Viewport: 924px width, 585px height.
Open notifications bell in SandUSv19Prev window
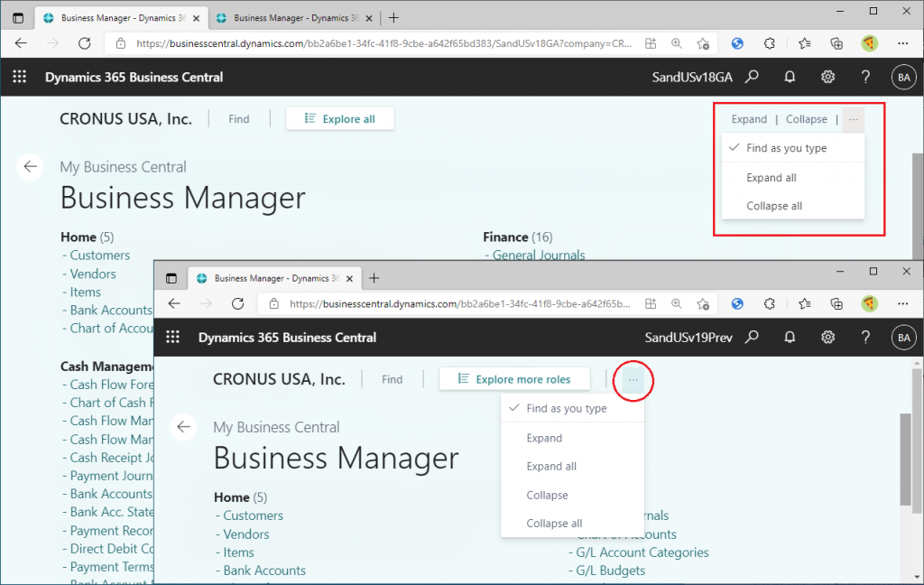click(790, 337)
